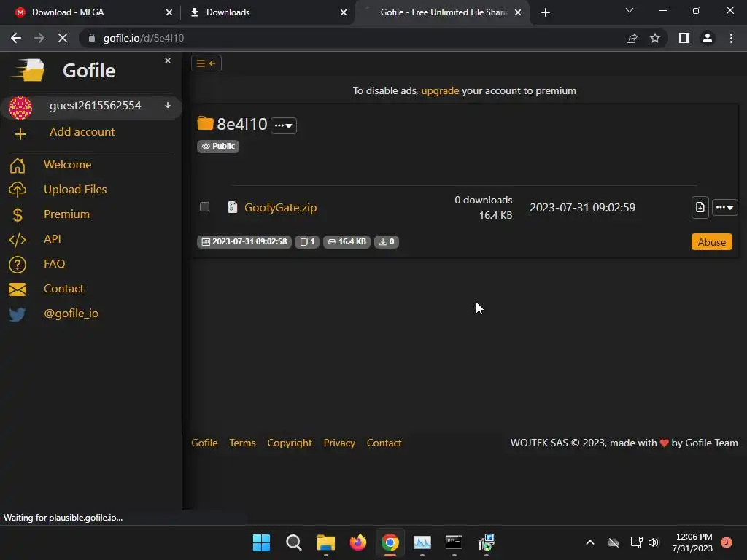Open the @gofile_io Twitter link
747x560 pixels.
point(71,313)
